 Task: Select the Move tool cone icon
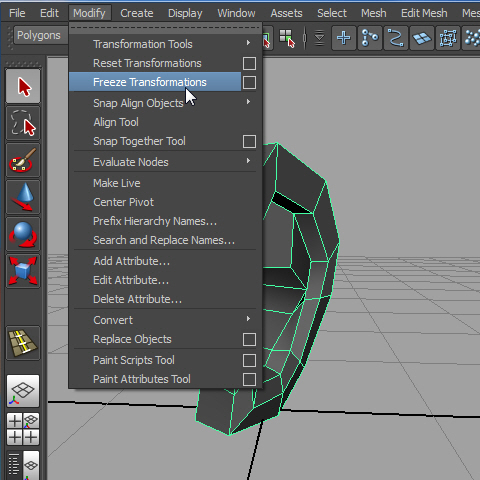23,197
